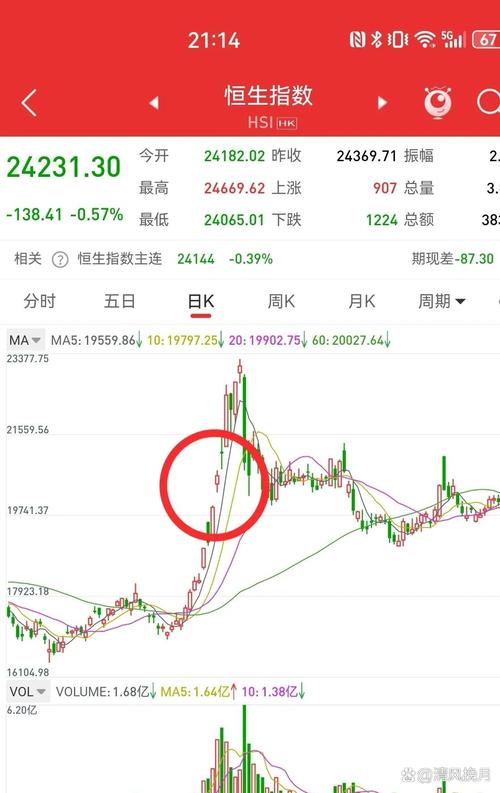Expand the MA indicator dropdown
Image resolution: width=500 pixels, height=793 pixels.
coord(25,340)
